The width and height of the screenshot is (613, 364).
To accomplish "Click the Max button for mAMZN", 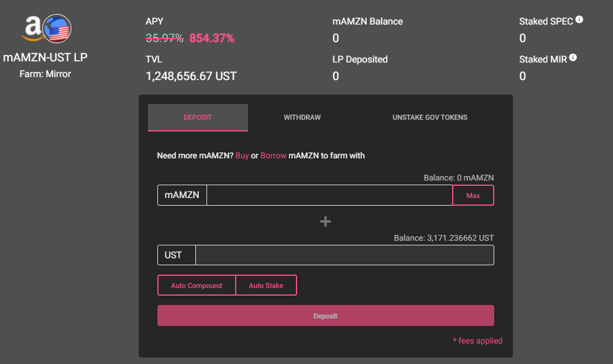I will [x=473, y=195].
